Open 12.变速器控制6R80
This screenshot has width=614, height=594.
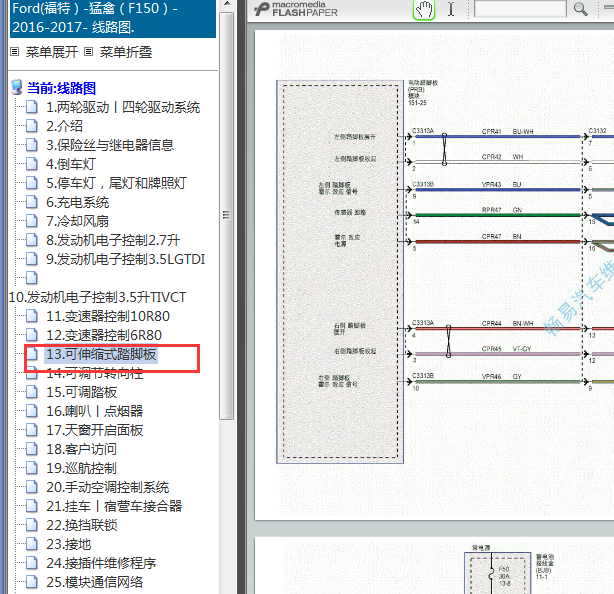104,335
